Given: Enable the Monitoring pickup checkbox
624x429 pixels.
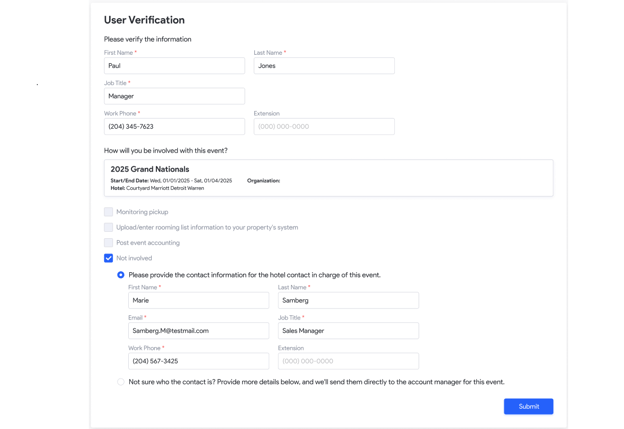Looking at the screenshot, I should (108, 212).
